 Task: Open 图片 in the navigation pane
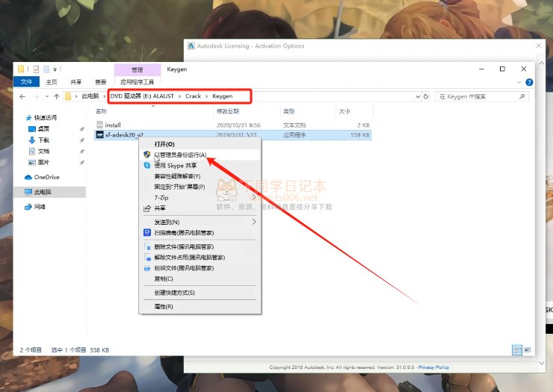pyautogui.click(x=43, y=162)
